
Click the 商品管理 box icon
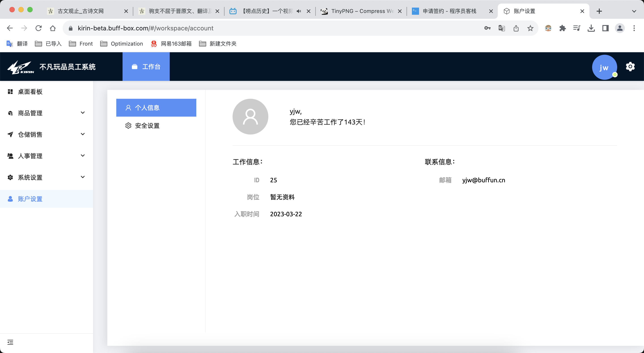pos(10,113)
